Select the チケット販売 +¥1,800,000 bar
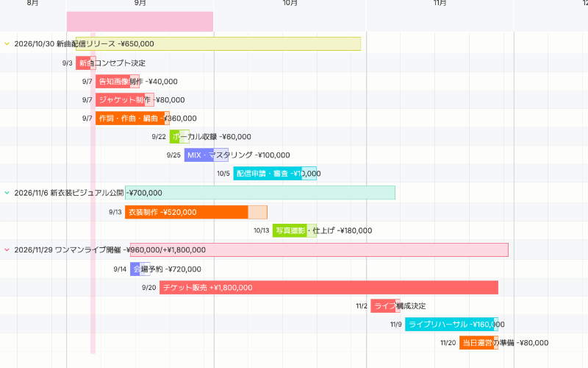588x368 pixels. pyautogui.click(x=329, y=288)
